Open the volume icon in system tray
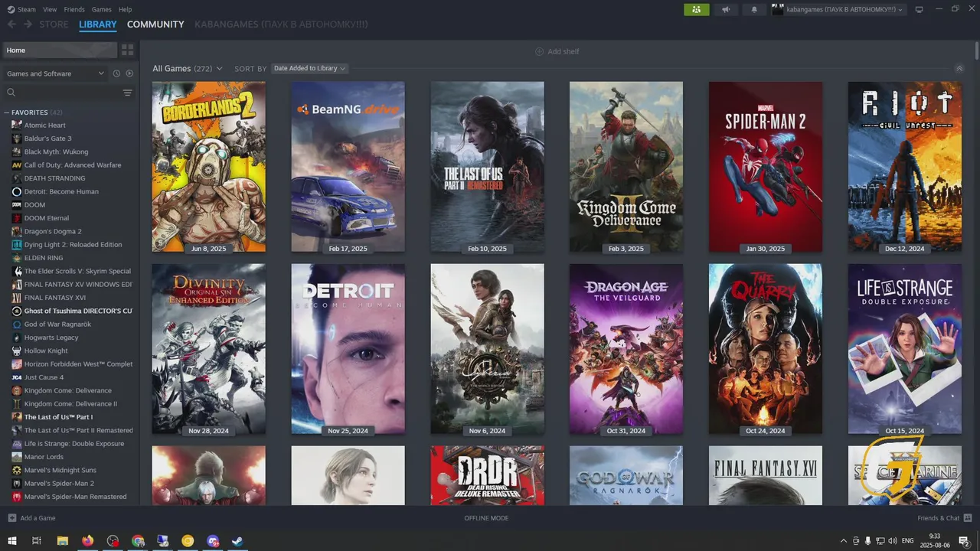980x551 pixels. click(892, 541)
